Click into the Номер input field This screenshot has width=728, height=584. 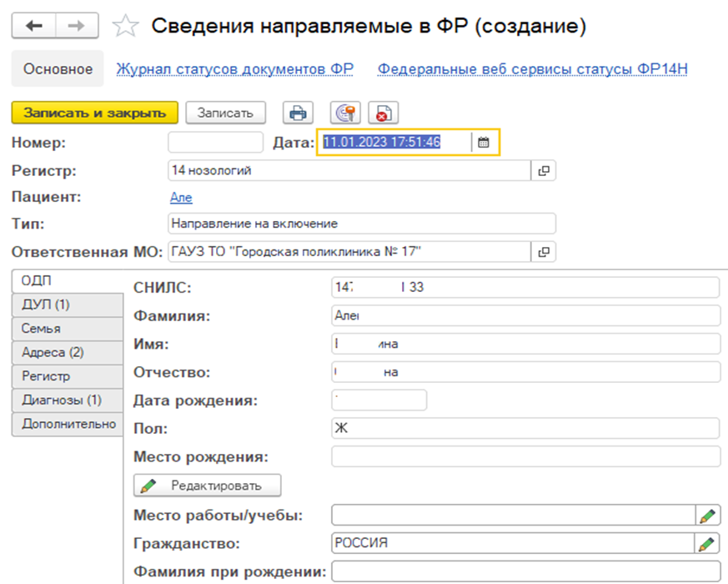215,143
